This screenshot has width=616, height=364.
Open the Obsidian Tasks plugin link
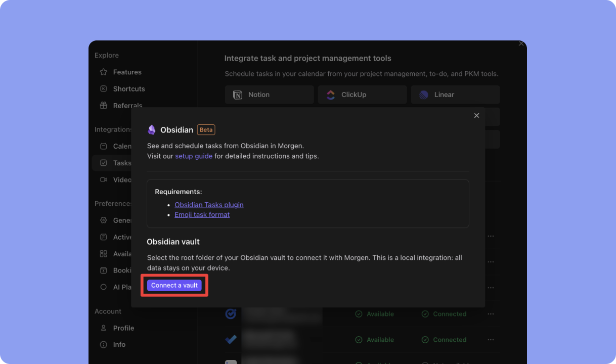(209, 205)
